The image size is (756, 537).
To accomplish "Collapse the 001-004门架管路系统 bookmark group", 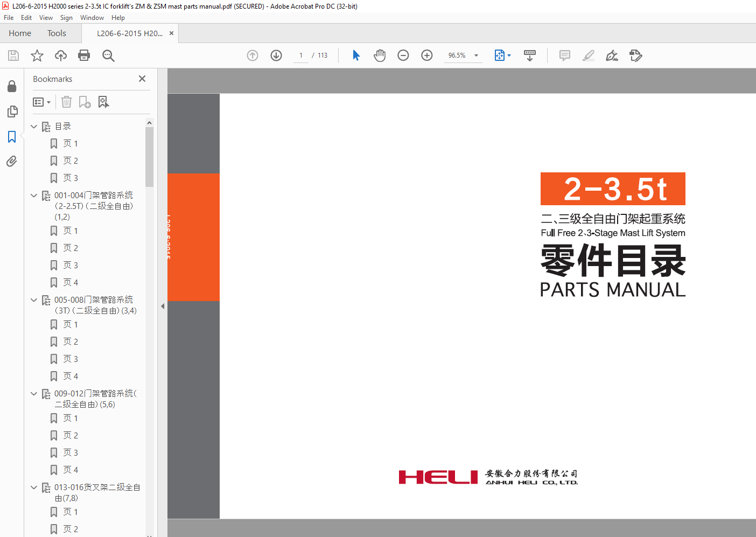I will (34, 196).
